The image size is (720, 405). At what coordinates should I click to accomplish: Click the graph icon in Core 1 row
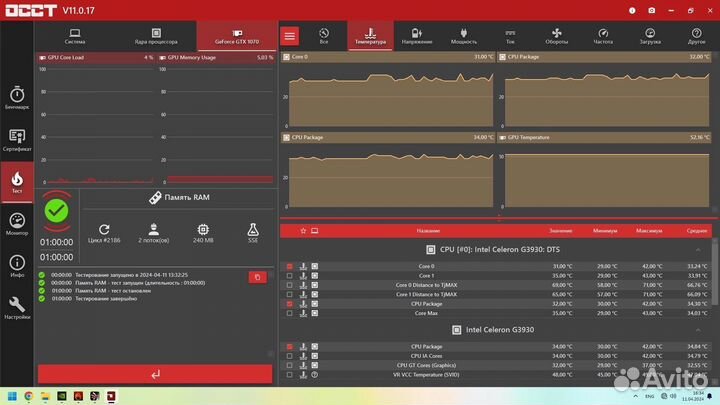pos(303,276)
